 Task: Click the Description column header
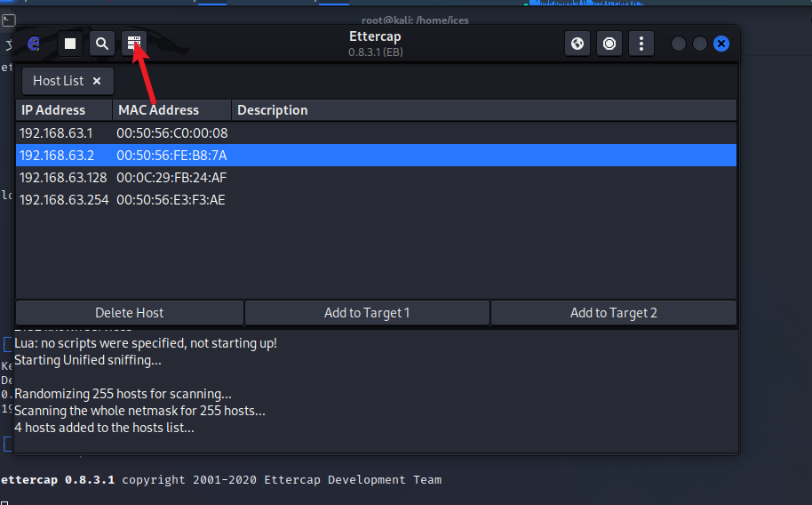483,110
